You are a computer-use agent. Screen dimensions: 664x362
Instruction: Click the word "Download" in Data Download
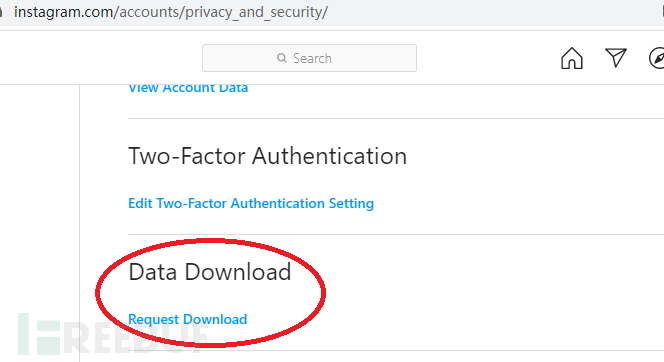[238, 271]
